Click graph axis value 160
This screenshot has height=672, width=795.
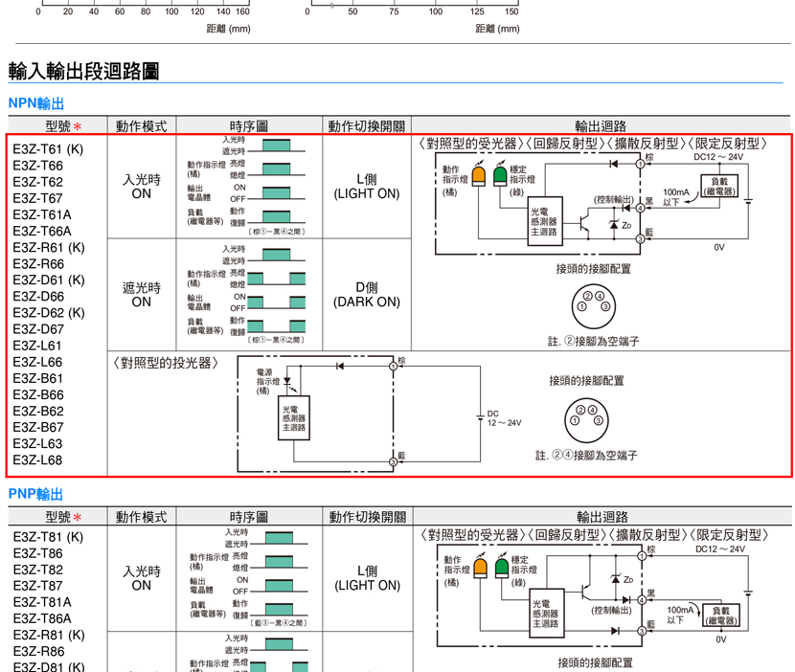243,11
